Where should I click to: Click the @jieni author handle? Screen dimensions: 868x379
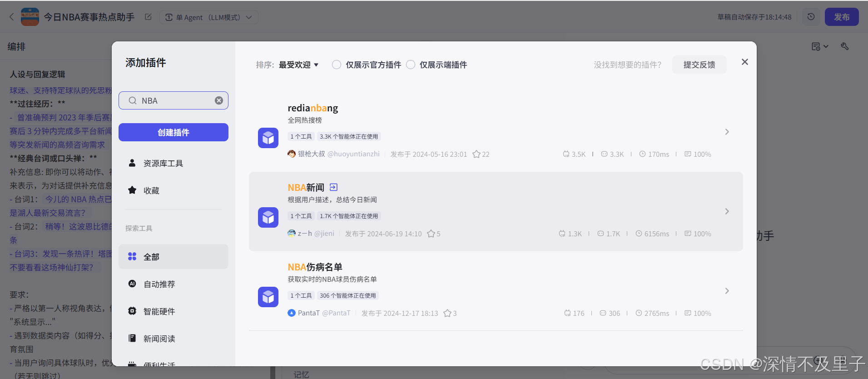pyautogui.click(x=324, y=234)
